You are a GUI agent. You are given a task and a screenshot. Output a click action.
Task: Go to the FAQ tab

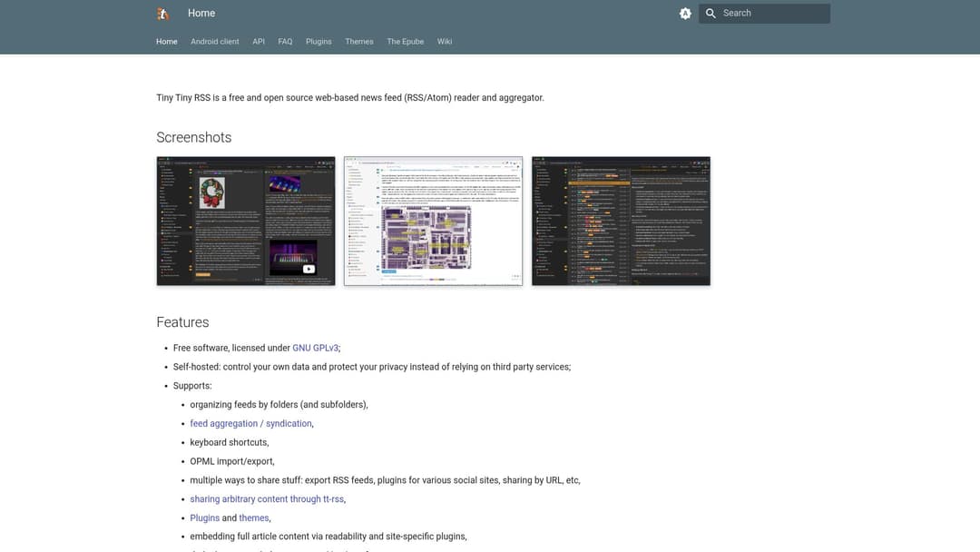[285, 41]
